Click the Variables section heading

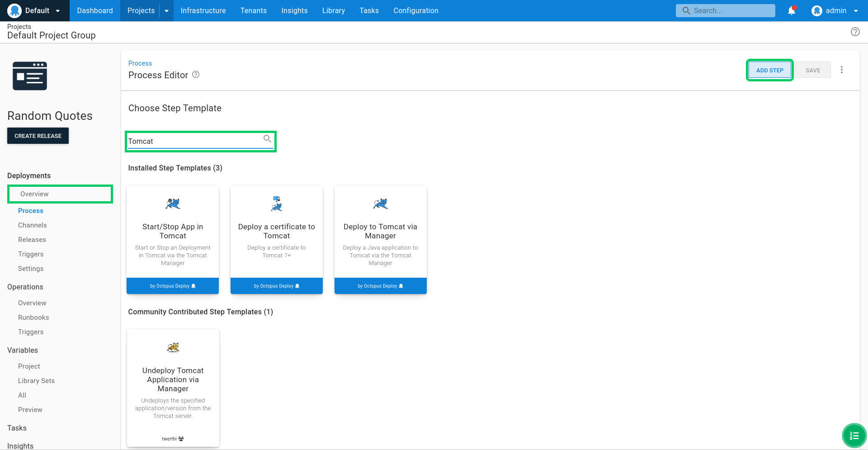[x=23, y=350]
